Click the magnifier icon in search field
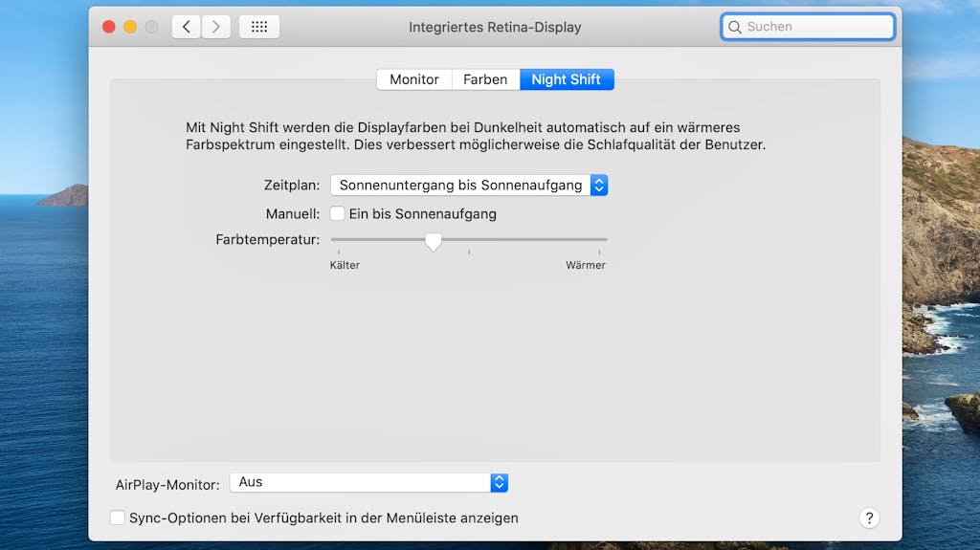The height and width of the screenshot is (550, 980). [x=735, y=27]
